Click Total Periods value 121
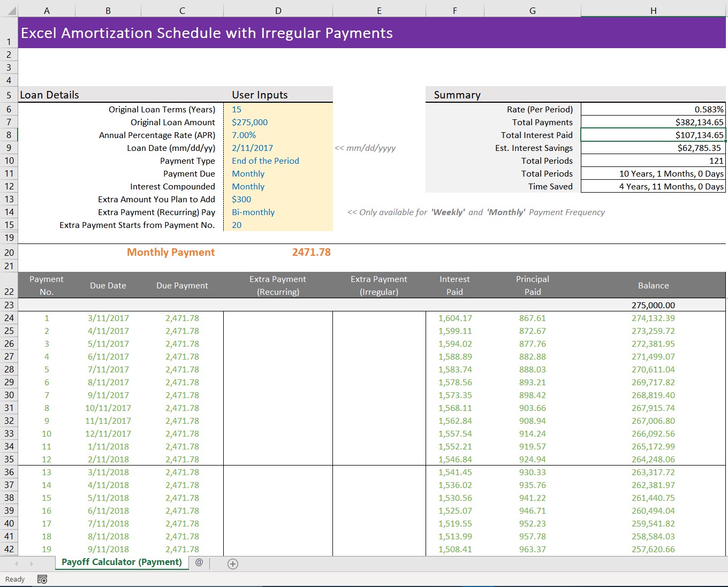Screen dimensions: 728x587 click(x=653, y=161)
